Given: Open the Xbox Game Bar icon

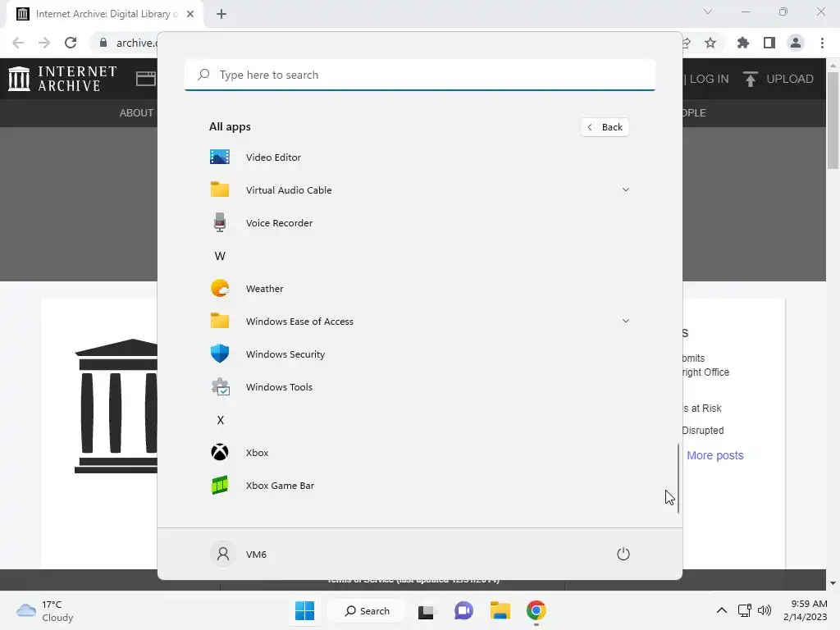Looking at the screenshot, I should pos(220,486).
